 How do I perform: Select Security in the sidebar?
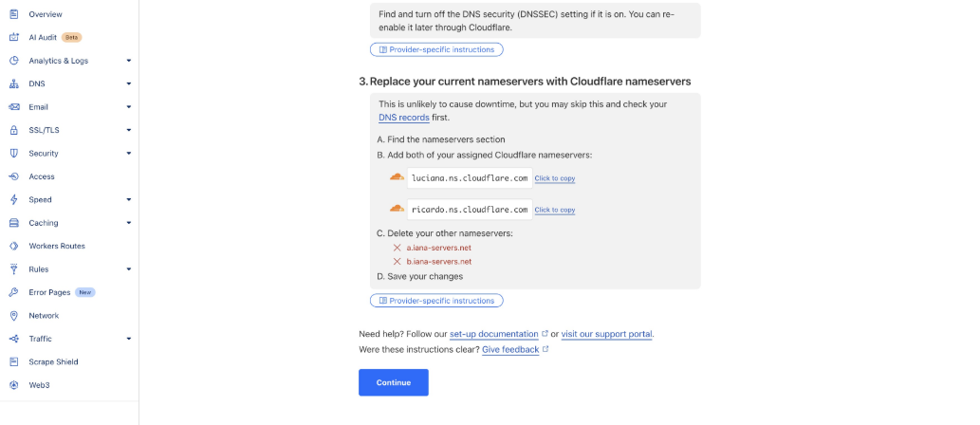[x=44, y=154]
